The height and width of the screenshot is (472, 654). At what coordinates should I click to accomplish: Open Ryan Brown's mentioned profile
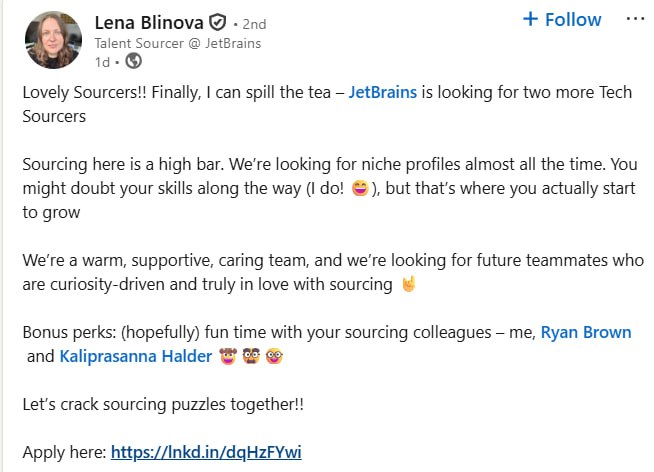586,332
